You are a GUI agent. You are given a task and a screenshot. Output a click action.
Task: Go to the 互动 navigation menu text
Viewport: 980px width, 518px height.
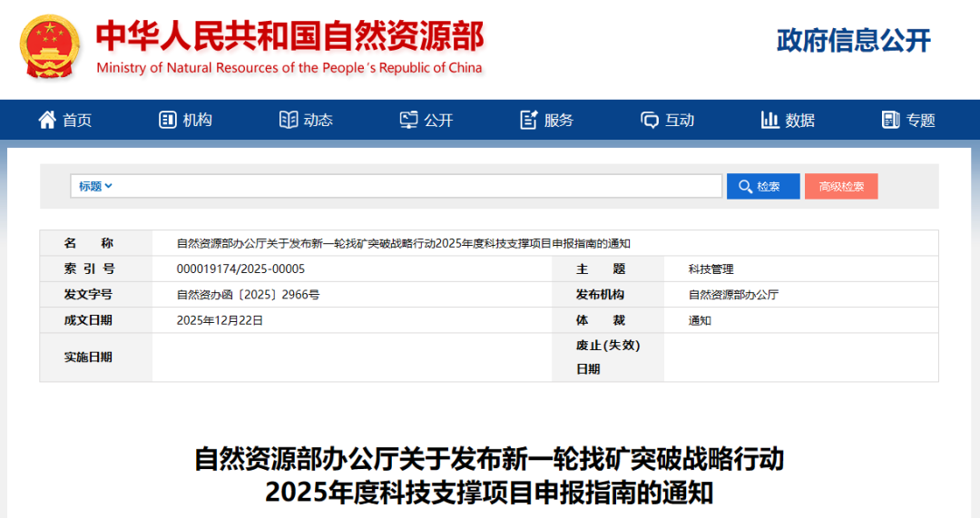pos(680,120)
